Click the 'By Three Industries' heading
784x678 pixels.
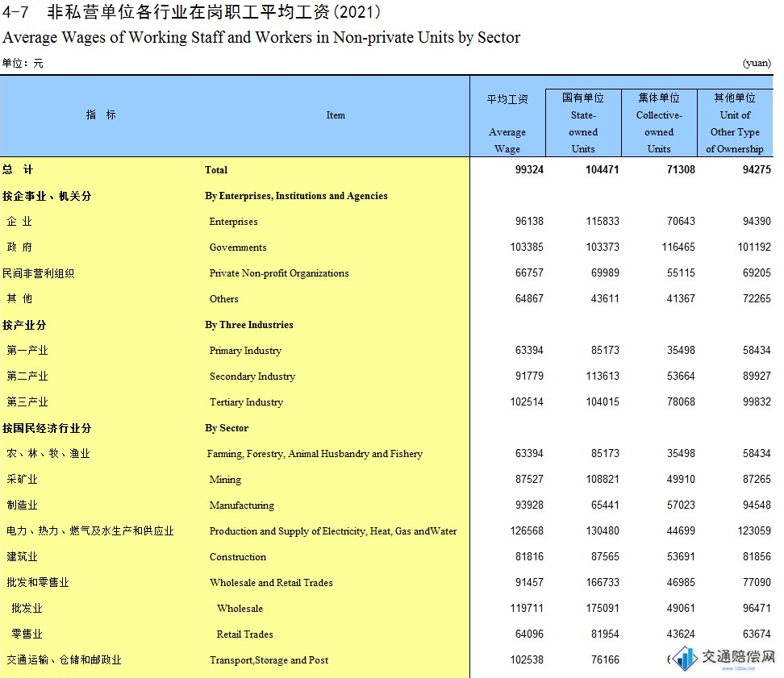point(249,325)
